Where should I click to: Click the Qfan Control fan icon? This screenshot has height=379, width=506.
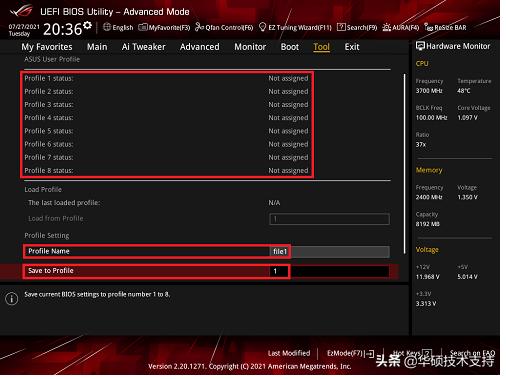[x=199, y=27]
